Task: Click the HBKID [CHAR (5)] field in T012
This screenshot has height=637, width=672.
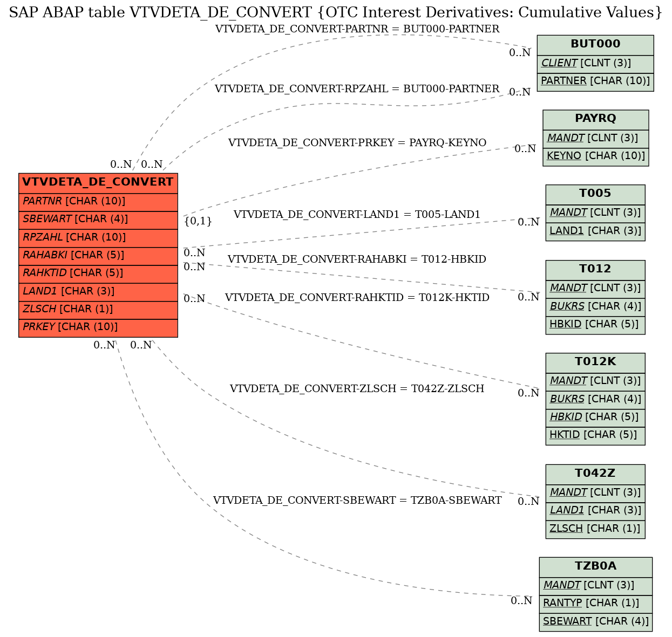Action: click(595, 325)
